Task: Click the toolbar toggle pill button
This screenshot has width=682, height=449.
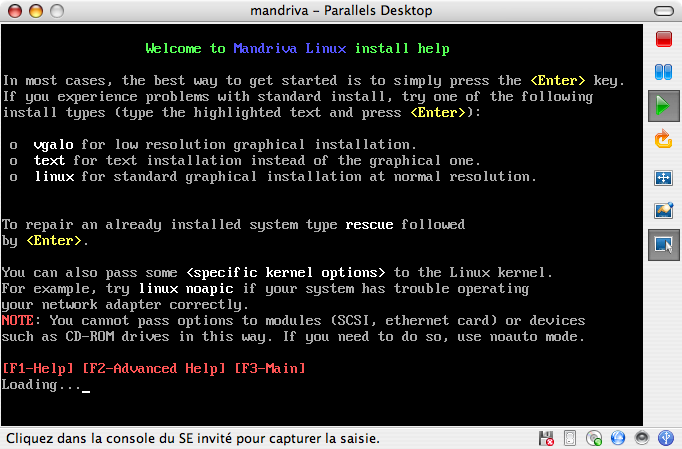Action: pos(664,11)
